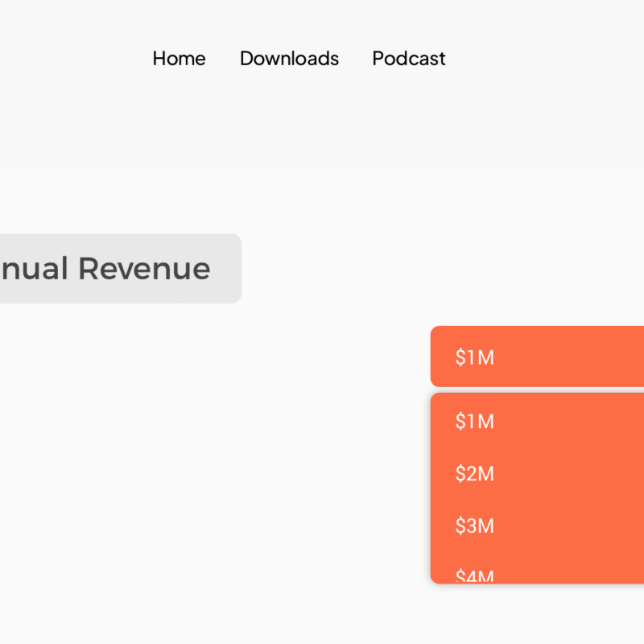Screen dimensions: 644x644
Task: Select Downloads in the top navigation
Action: pos(289,59)
